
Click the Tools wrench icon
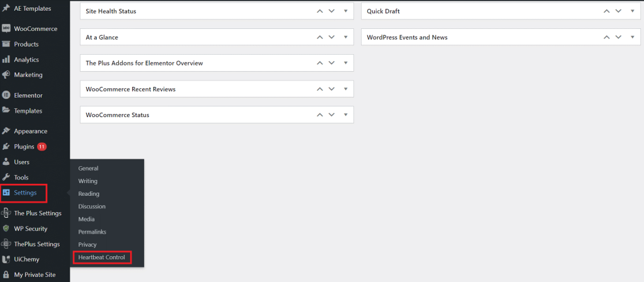[6, 178]
